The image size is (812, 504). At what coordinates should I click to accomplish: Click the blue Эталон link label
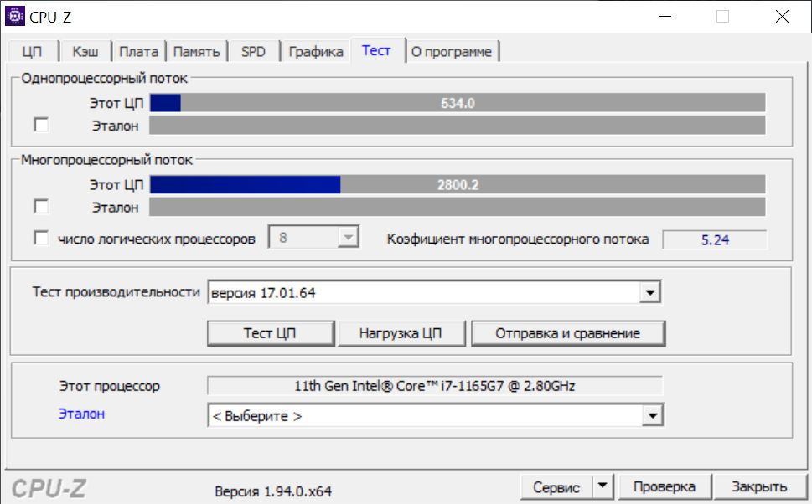(81, 414)
